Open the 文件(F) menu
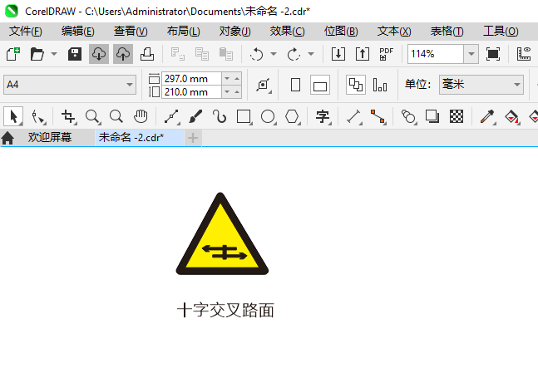This screenshot has height=392, width=538. [26, 32]
